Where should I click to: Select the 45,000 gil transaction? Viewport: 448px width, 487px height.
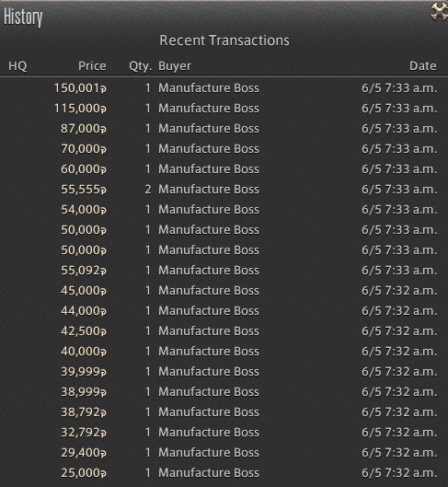(x=224, y=290)
